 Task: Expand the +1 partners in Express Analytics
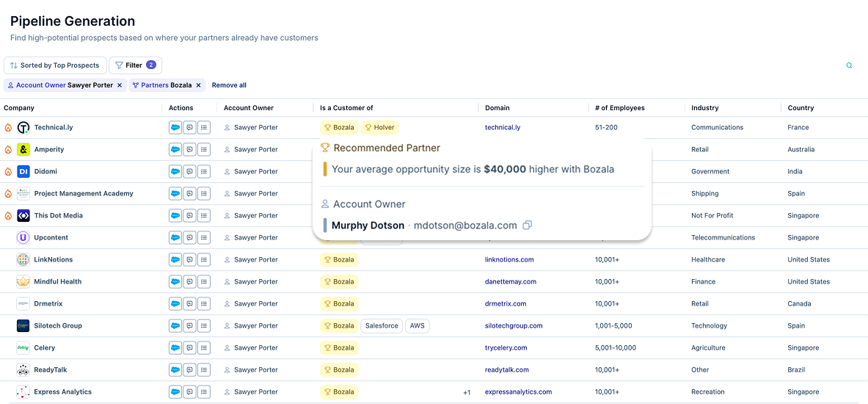(x=467, y=392)
